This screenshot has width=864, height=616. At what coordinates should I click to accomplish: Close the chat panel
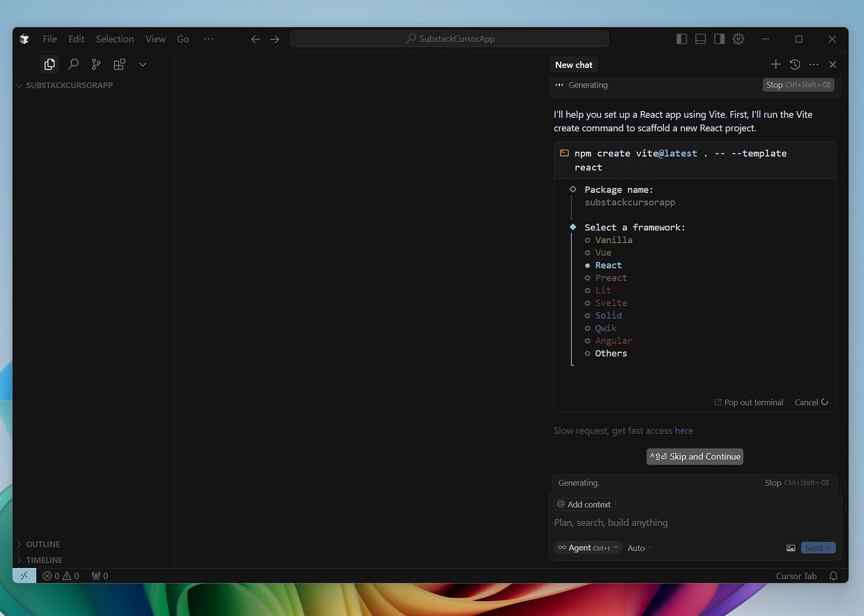point(833,64)
